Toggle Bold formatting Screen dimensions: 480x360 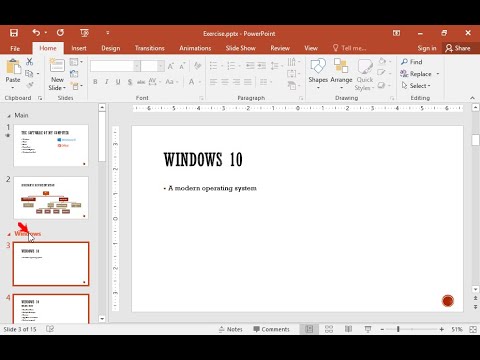(95, 82)
